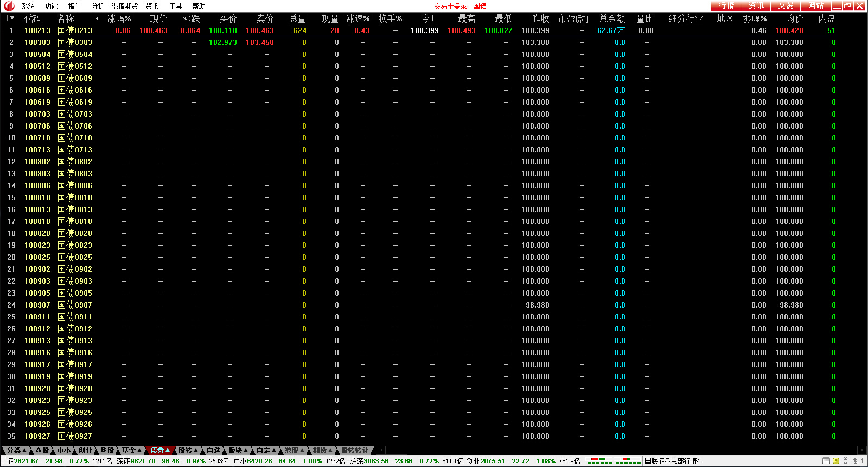Open the 帮助 menu
The width and height of the screenshot is (868, 467).
(x=199, y=6)
